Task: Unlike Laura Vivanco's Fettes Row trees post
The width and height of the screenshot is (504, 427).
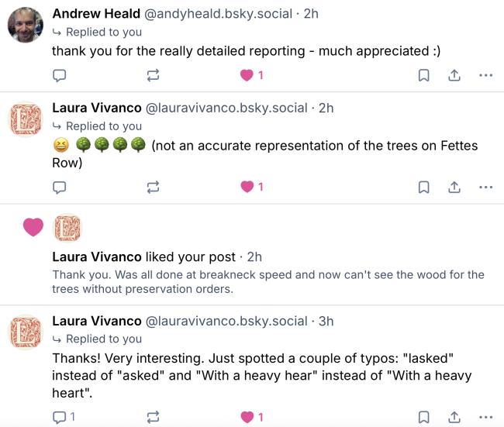Action: coord(247,186)
